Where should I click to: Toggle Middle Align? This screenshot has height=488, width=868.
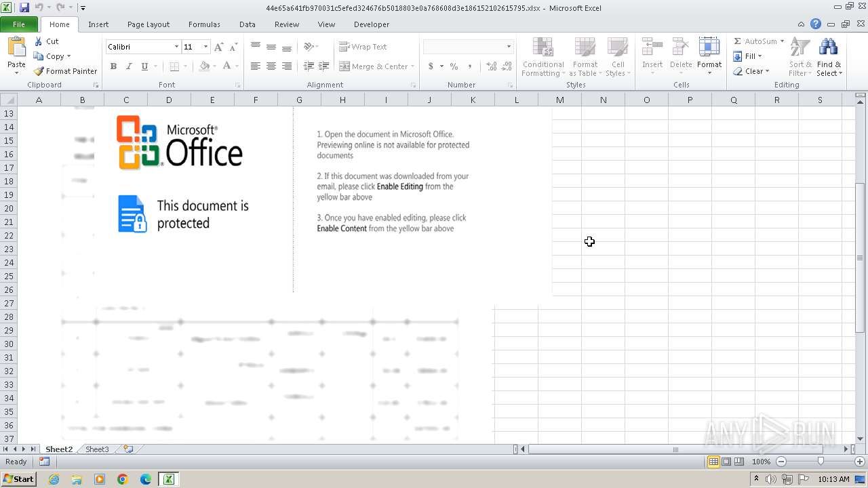[x=271, y=47]
